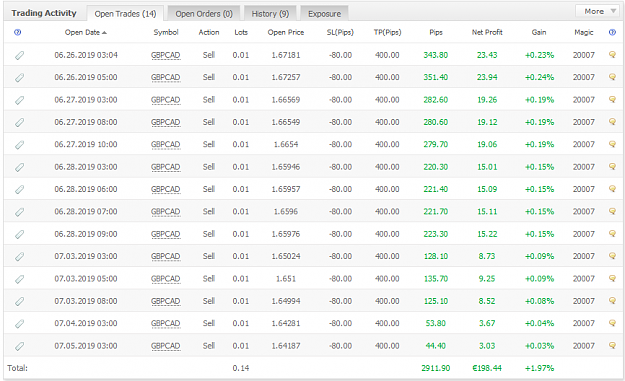Screen dimensions: 625x381
Task: Sort by the Open Date column header
Action: click(x=86, y=32)
